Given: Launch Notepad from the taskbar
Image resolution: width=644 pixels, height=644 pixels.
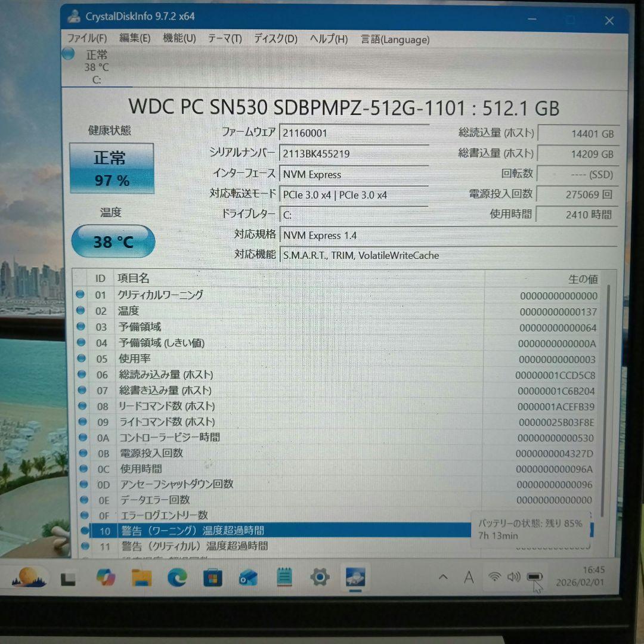Looking at the screenshot, I should point(284,577).
